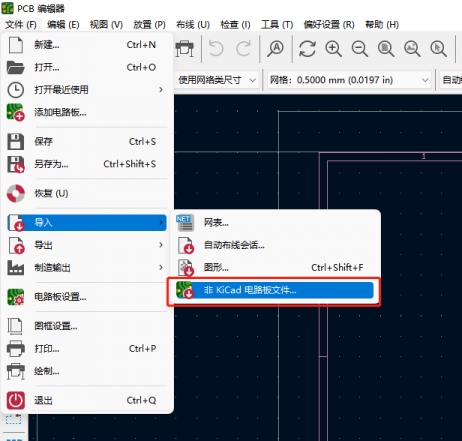
Task: Open the find (search) tool icon
Action: pyautogui.click(x=275, y=49)
